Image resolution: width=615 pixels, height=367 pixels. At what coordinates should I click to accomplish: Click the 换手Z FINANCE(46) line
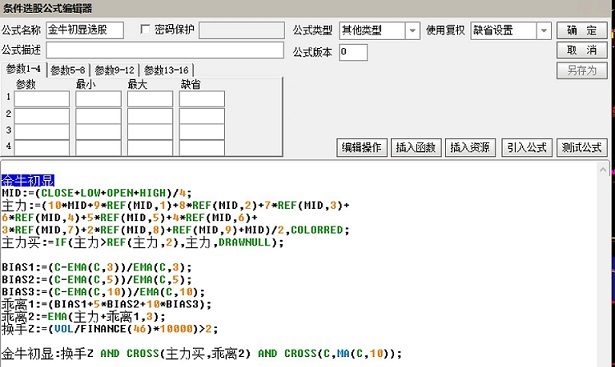coord(109,329)
